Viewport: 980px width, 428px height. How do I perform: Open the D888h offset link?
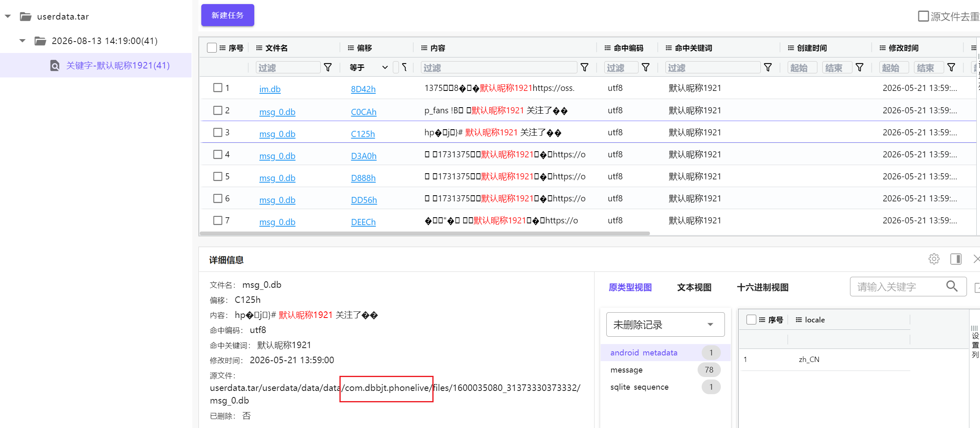363,178
